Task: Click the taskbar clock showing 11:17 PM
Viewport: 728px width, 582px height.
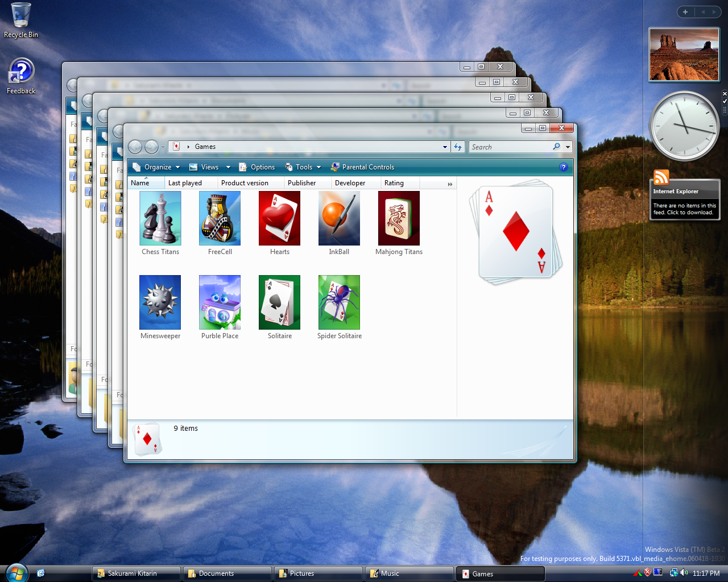Action: tap(706, 573)
